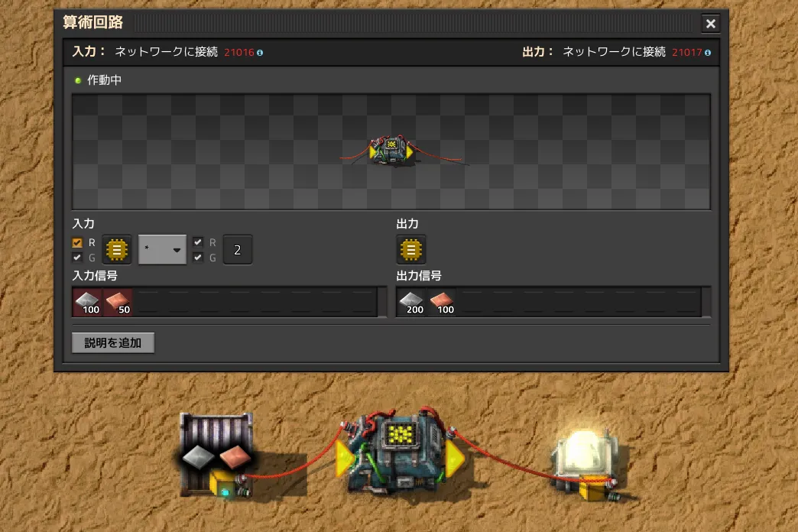Click the info icon beside input network 21016

click(260, 53)
